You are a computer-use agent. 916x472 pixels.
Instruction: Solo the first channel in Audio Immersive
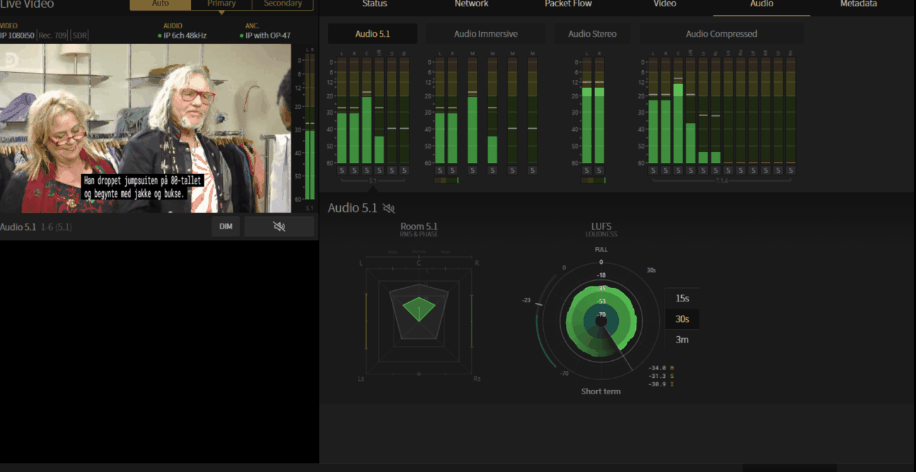point(439,171)
